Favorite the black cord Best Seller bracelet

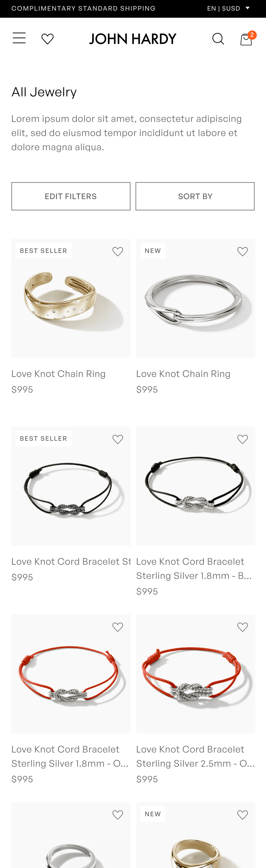point(118,439)
